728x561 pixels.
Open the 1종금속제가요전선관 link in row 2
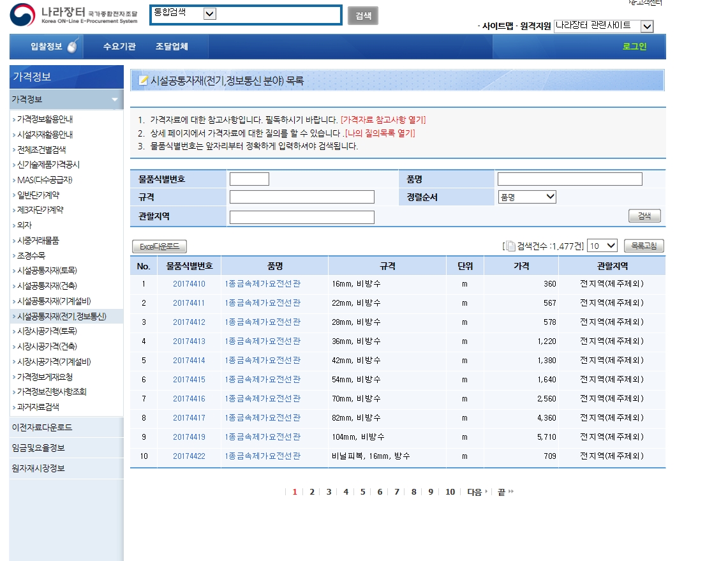[263, 303]
